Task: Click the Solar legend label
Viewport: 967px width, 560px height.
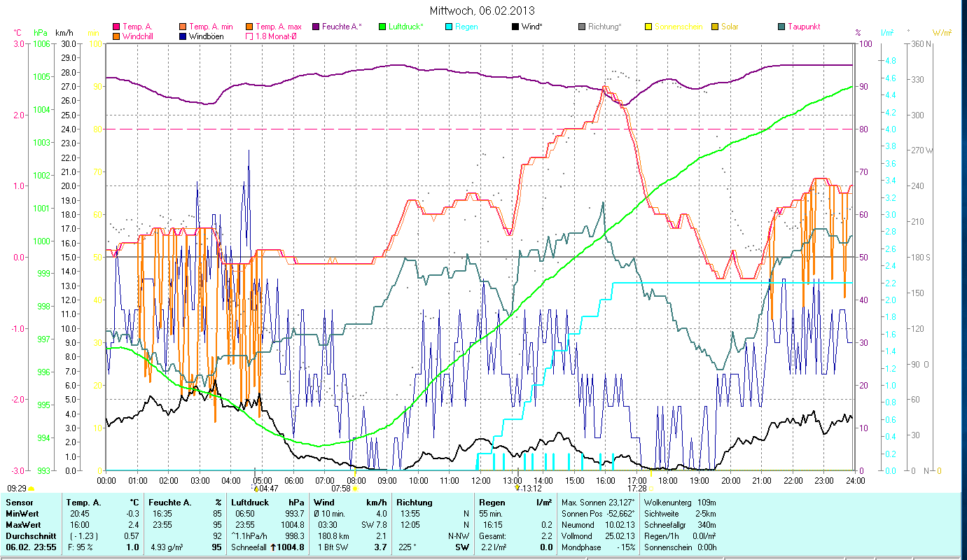Action: click(x=730, y=27)
